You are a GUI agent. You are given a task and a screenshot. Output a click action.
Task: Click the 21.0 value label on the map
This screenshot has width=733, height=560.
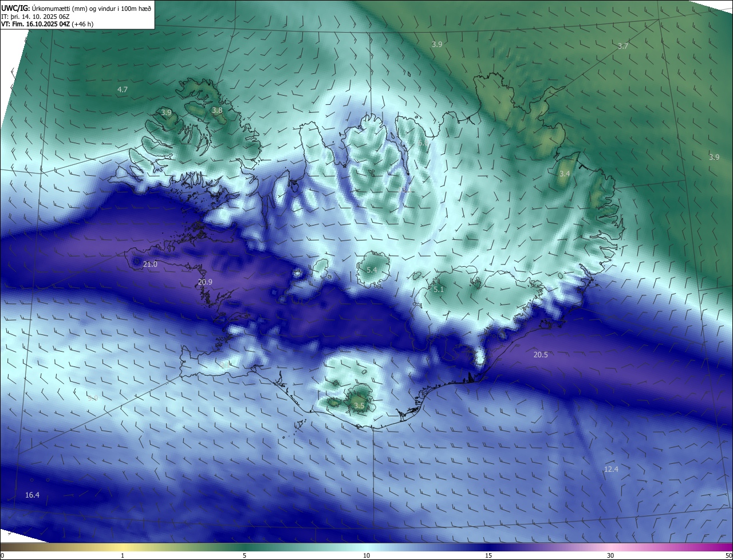[150, 264]
